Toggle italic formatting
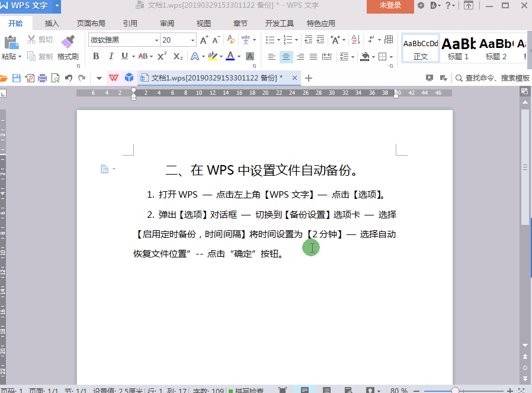 (111, 56)
